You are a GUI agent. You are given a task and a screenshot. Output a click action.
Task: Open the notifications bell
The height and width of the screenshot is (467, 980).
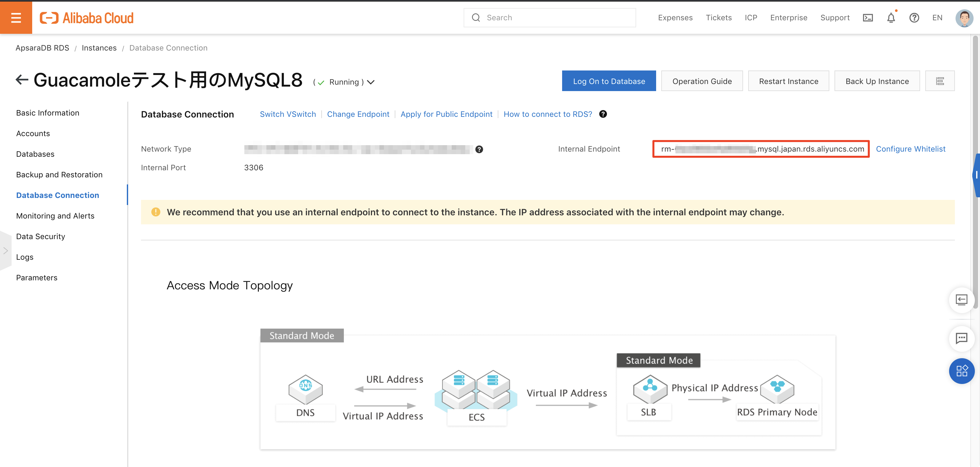coord(891,18)
